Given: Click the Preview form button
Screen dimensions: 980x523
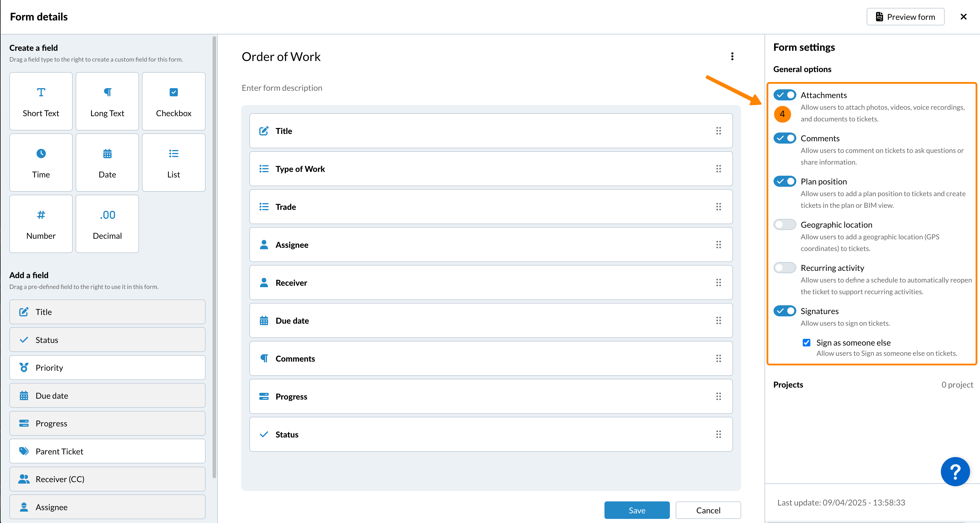Looking at the screenshot, I should (906, 16).
